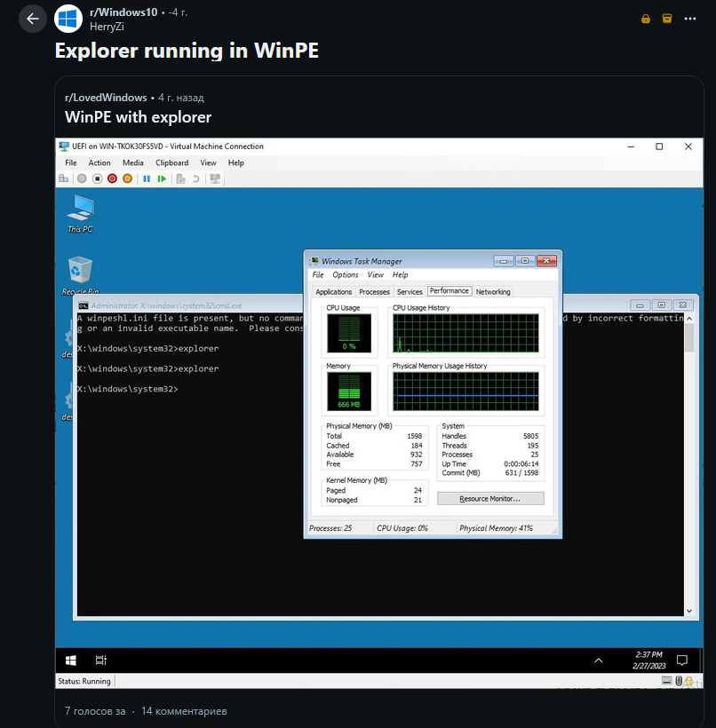Pause the VM with blue pause icon
Image resolution: width=716 pixels, height=728 pixels.
pyautogui.click(x=147, y=178)
